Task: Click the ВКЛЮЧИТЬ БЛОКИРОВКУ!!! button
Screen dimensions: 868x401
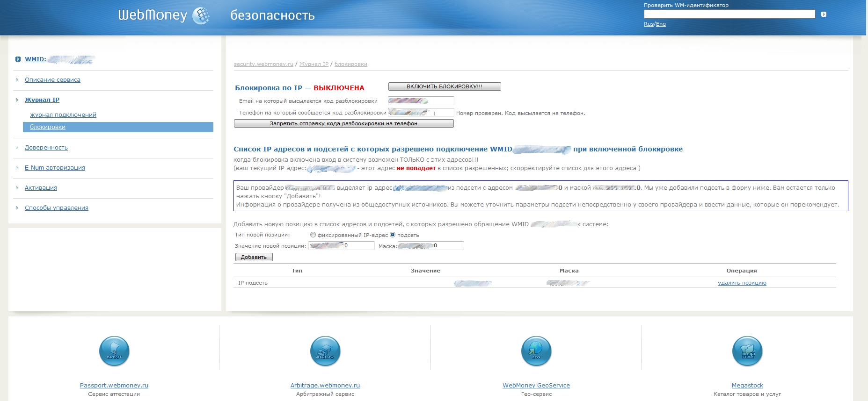Action: pos(445,86)
